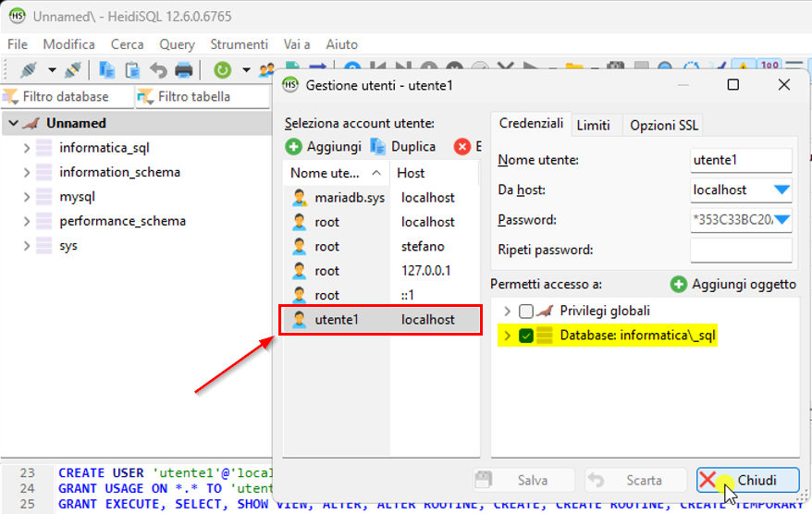The height and width of the screenshot is (514, 812).
Task: Click the Salva button
Action: [524, 481]
